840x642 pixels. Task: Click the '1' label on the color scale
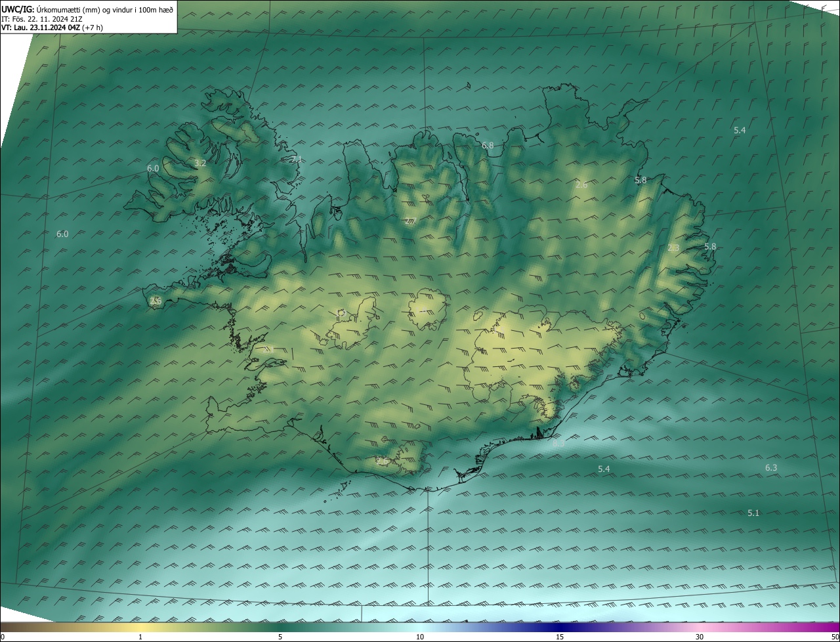click(x=140, y=637)
